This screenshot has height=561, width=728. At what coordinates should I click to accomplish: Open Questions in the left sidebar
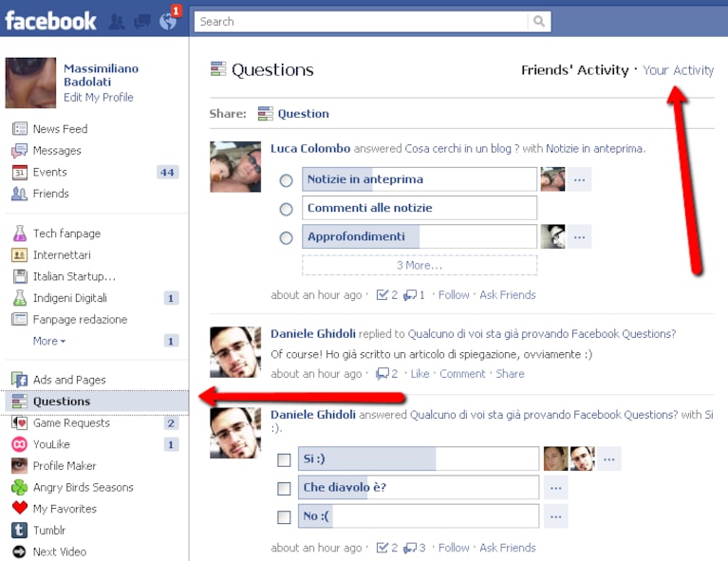pos(97,402)
